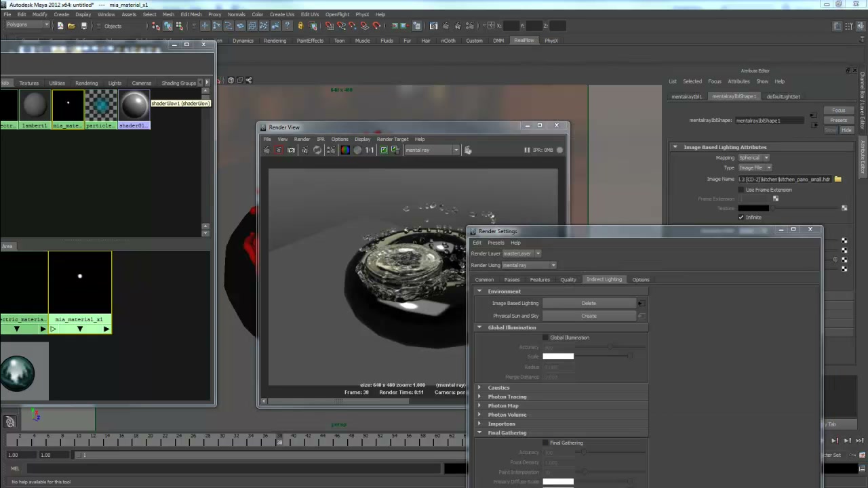Open the Render menu in Render View
The width and height of the screenshot is (868, 488).
click(x=302, y=139)
